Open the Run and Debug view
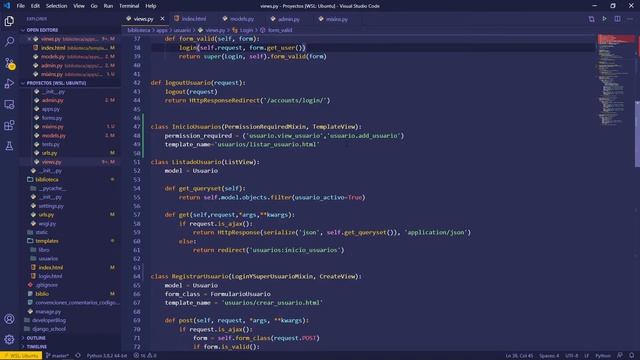 9,84
